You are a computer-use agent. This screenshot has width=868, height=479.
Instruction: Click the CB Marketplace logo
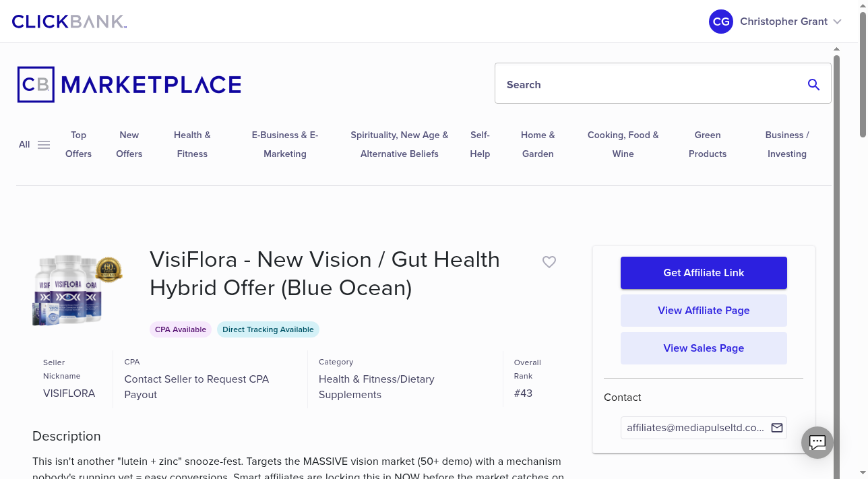pyautogui.click(x=128, y=84)
